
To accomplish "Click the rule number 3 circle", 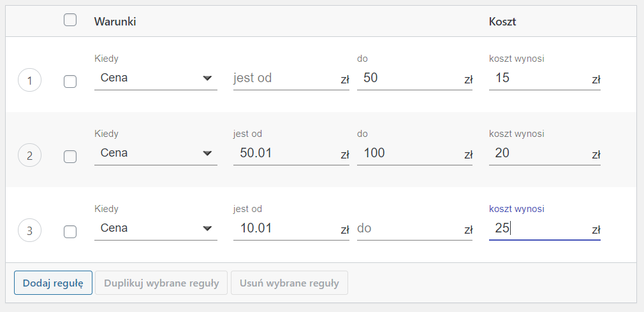I will click(x=29, y=230).
